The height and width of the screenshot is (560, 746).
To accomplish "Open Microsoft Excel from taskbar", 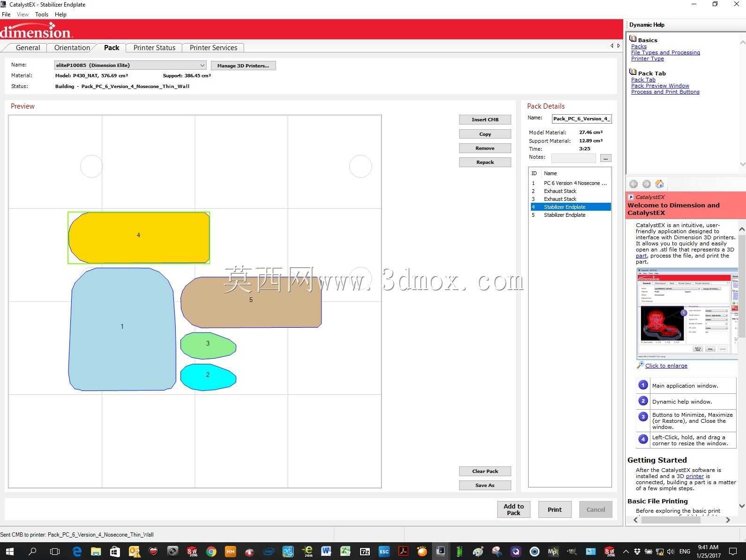I will pos(345,552).
